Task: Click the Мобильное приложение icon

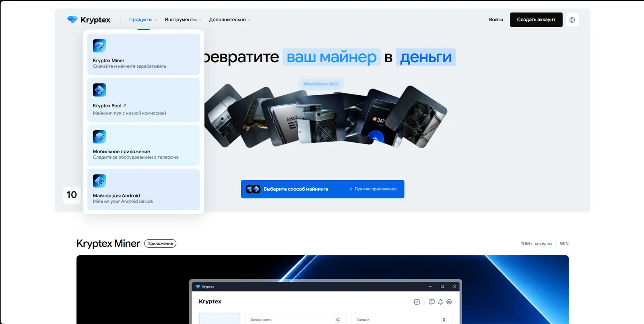Action: click(x=99, y=137)
